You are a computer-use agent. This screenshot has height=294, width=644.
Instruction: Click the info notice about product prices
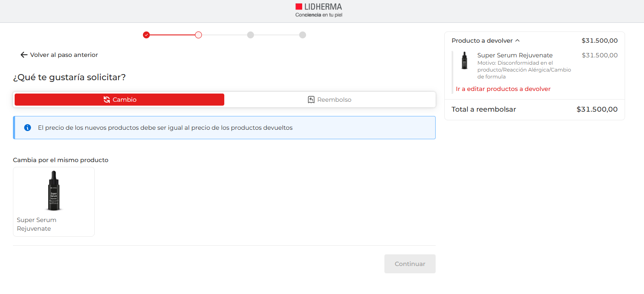224,128
